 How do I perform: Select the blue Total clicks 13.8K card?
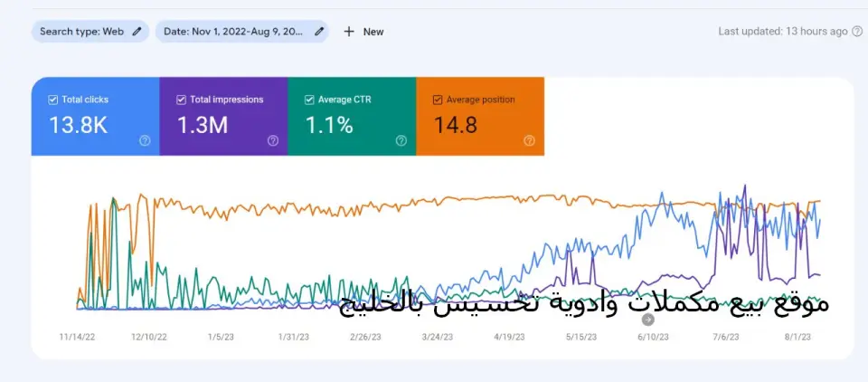coord(95,117)
